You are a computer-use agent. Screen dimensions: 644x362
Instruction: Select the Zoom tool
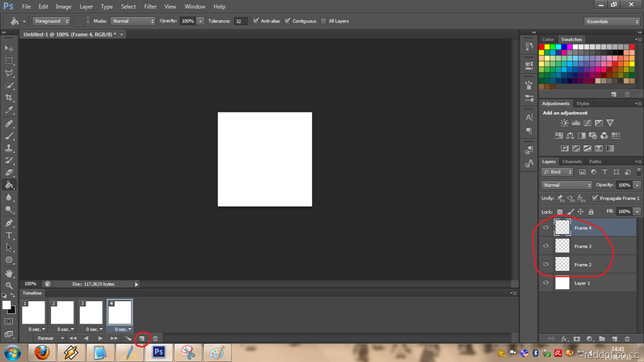pyautogui.click(x=9, y=285)
